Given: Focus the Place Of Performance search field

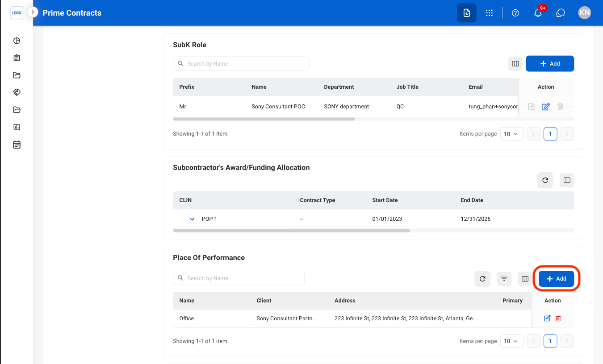Looking at the screenshot, I should point(239,278).
